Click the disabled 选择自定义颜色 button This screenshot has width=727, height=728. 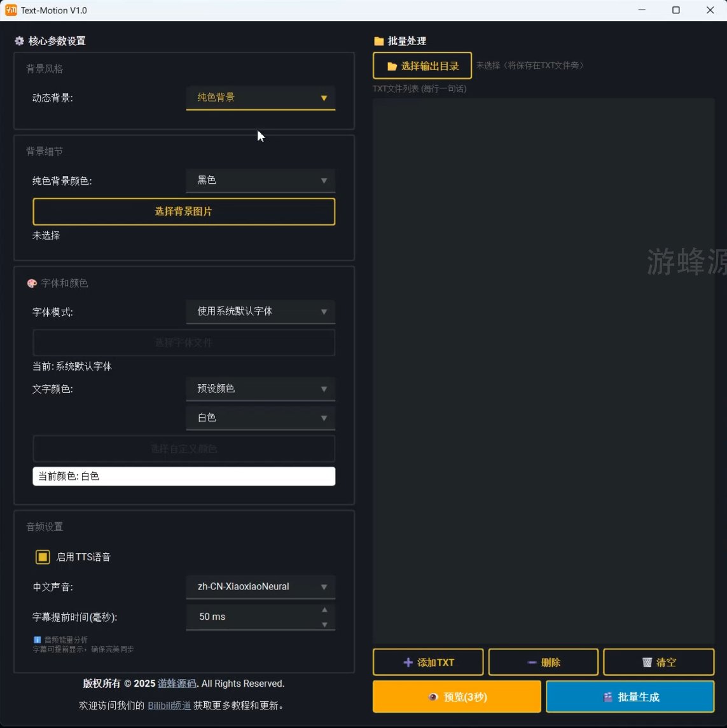(x=184, y=449)
